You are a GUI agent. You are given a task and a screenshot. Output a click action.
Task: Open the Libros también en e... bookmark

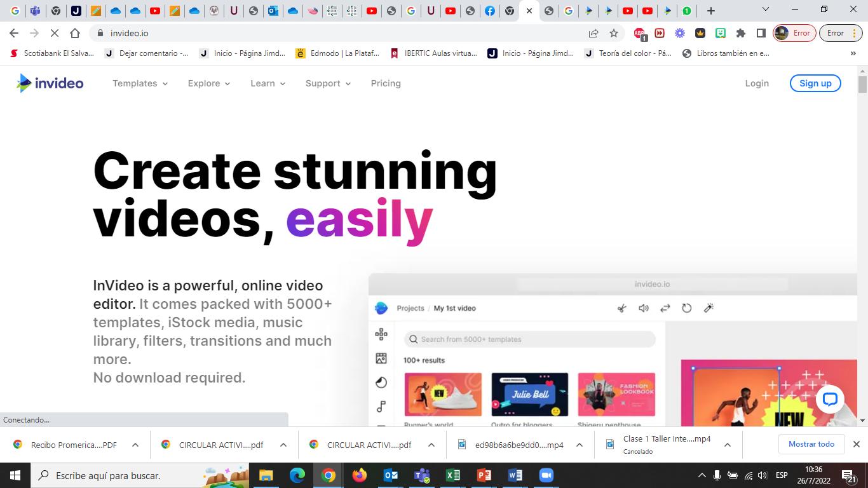726,53
